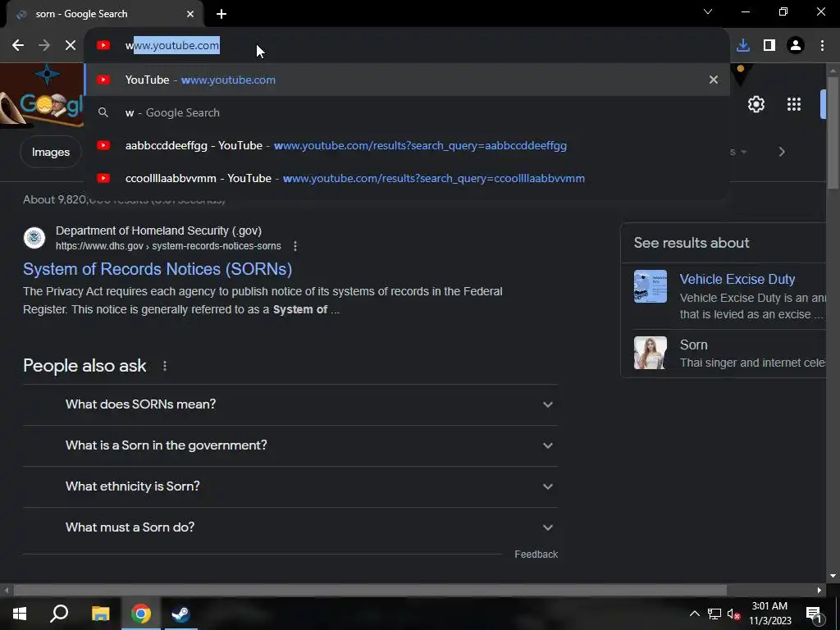Open Google quick settings gear
Image resolution: width=840 pixels, height=630 pixels.
[756, 104]
